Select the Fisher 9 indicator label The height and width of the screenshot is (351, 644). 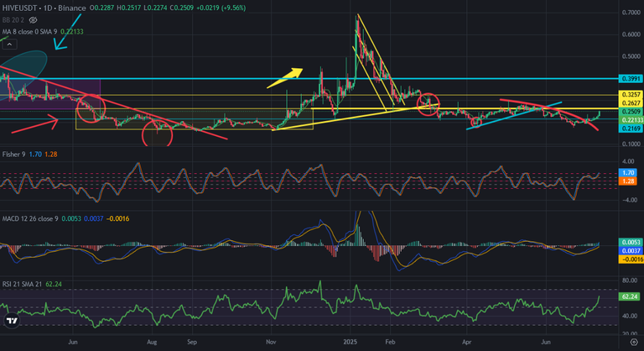pyautogui.click(x=13, y=155)
